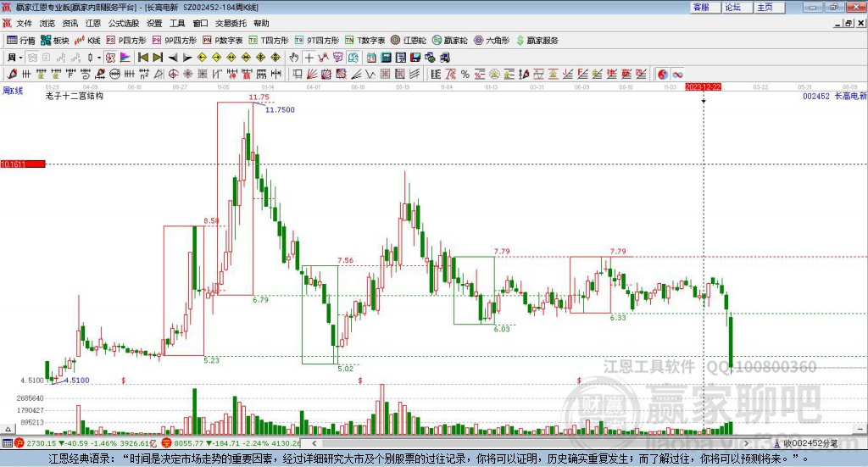
Task: Click the percent % tool icon
Action: (x=465, y=74)
